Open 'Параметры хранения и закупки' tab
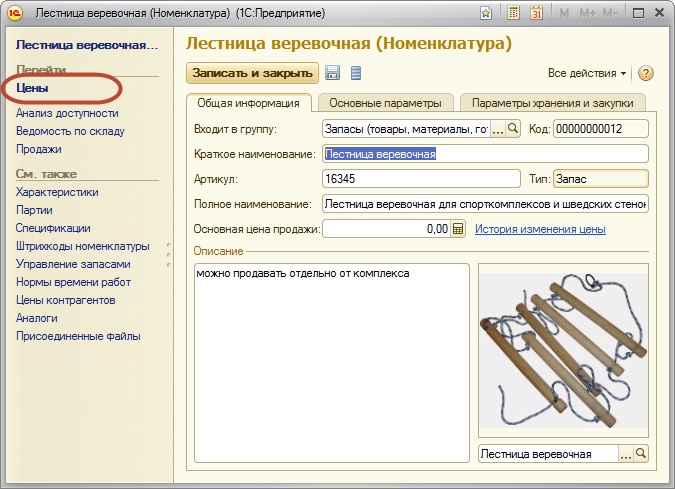 click(550, 102)
